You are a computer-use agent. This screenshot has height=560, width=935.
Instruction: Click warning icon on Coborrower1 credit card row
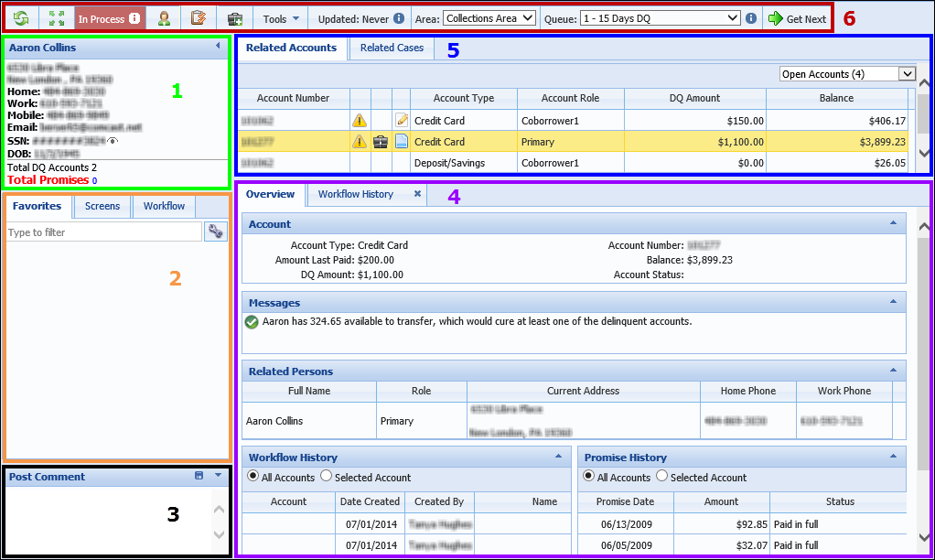(x=360, y=121)
